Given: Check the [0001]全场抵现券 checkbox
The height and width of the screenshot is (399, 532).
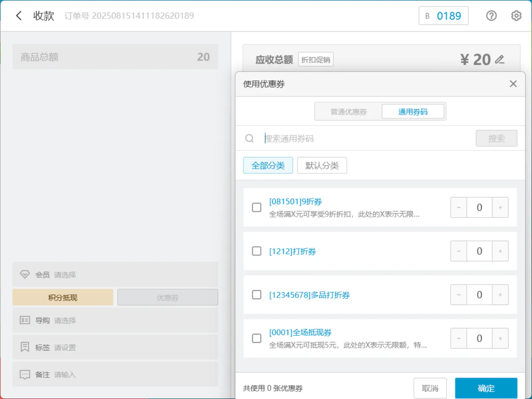Looking at the screenshot, I should (257, 338).
